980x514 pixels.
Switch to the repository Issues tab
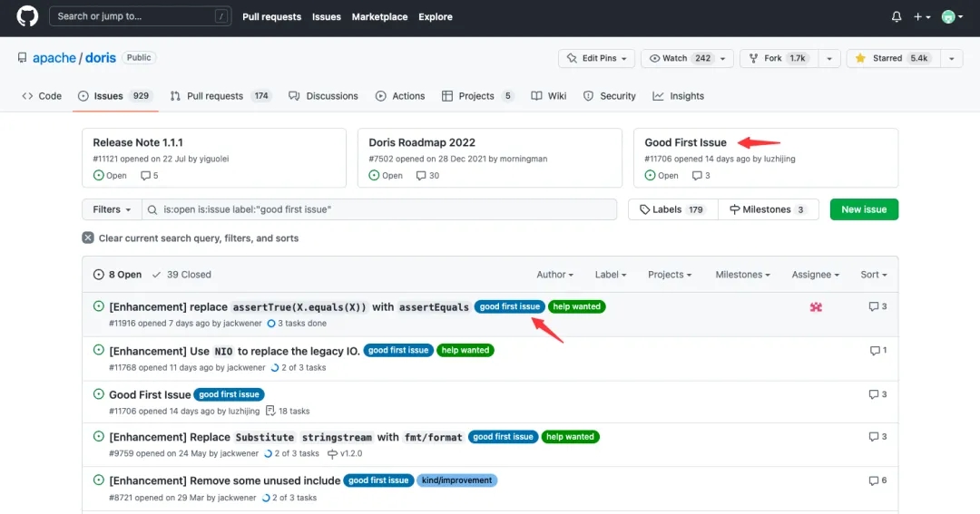point(115,96)
